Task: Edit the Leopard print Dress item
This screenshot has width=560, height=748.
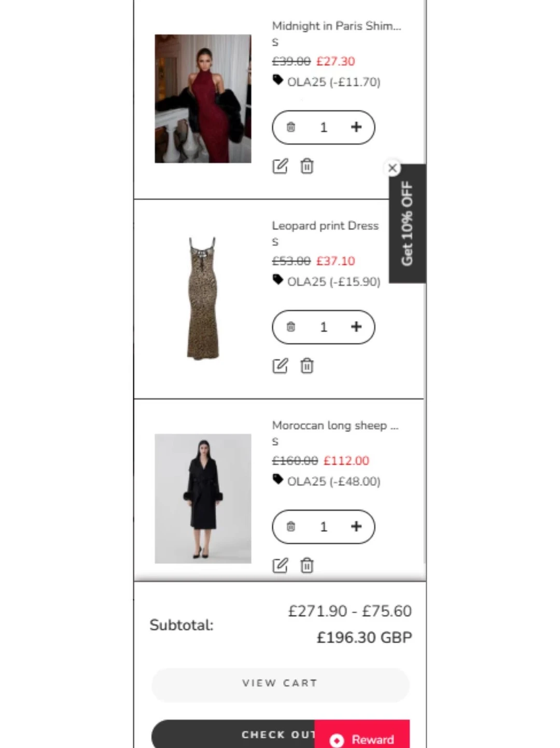Action: pyautogui.click(x=280, y=366)
